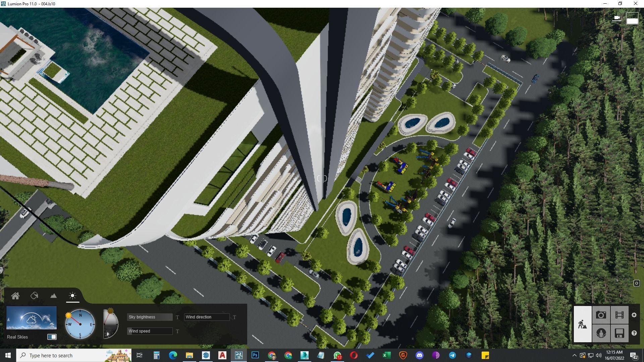Open the notification center
Viewport: 644px width, 362px height.
click(x=634, y=355)
